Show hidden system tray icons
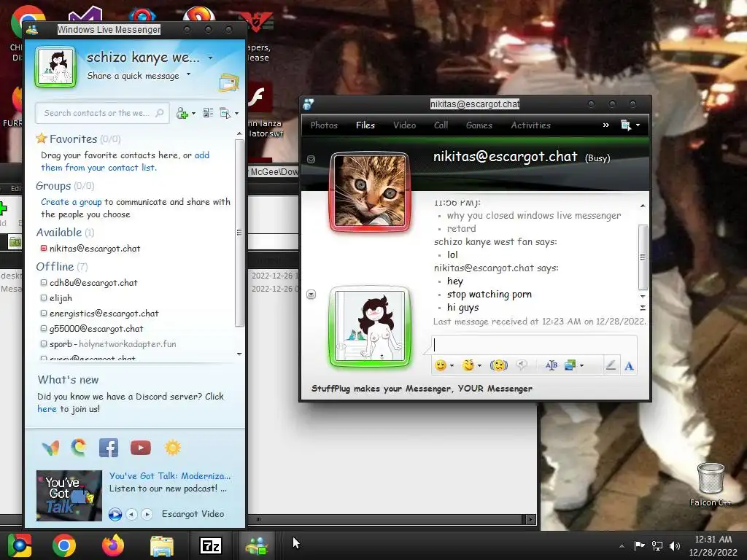The image size is (747, 560). coord(622,546)
